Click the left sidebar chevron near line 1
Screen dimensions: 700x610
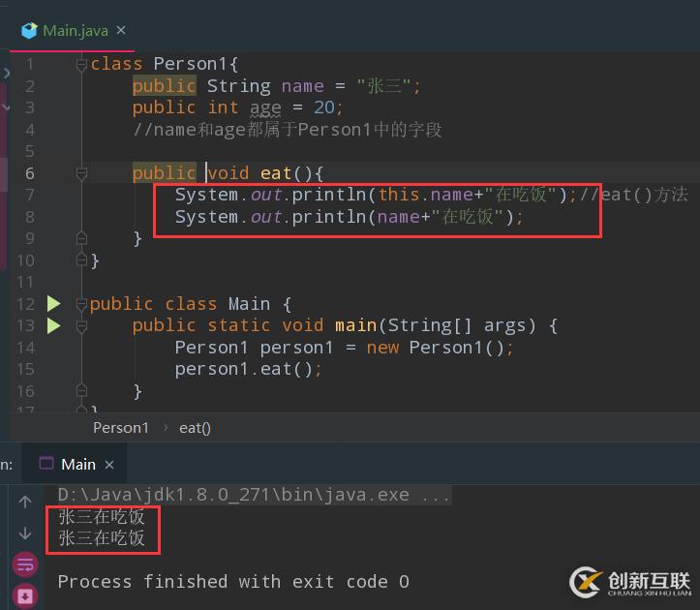point(6,73)
